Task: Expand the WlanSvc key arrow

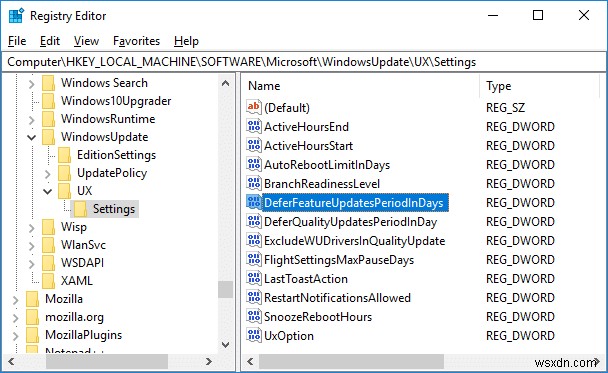Action: [x=31, y=246]
